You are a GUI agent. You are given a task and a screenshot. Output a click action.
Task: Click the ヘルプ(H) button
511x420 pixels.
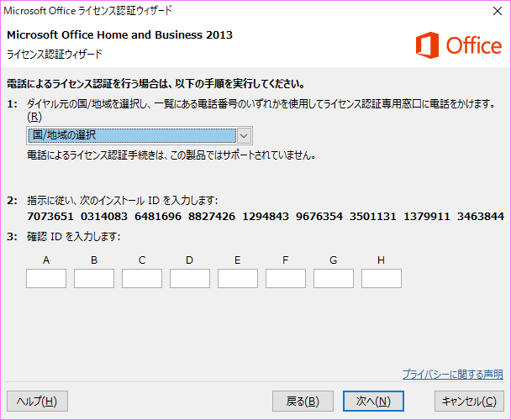click(x=37, y=402)
